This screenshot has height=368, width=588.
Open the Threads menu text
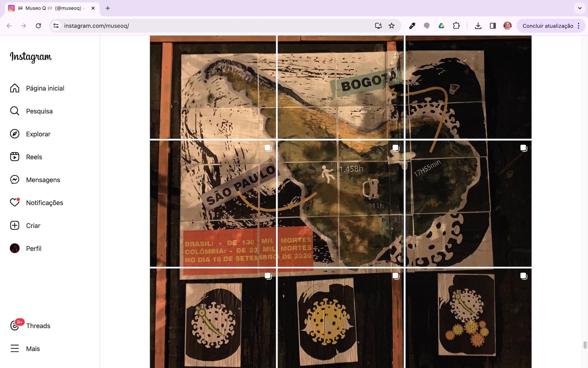coord(38,326)
